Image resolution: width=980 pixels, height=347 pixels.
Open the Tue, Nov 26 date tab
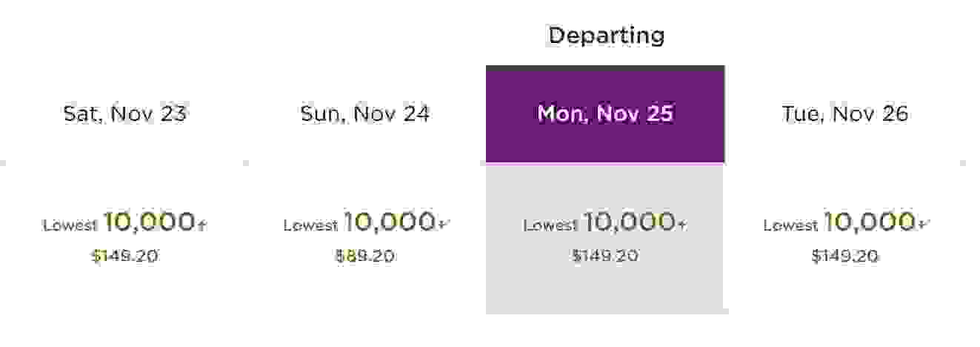(x=845, y=114)
